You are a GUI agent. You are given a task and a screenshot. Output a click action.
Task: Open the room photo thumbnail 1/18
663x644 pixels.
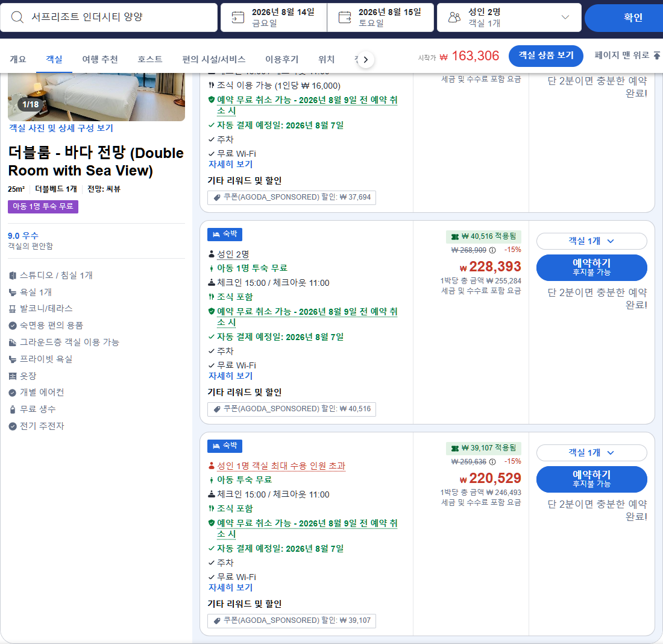(x=96, y=97)
